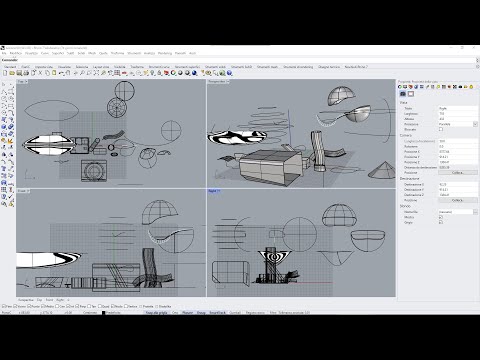
Task: Click the Lunghezza focale value field
Action: coord(457,141)
